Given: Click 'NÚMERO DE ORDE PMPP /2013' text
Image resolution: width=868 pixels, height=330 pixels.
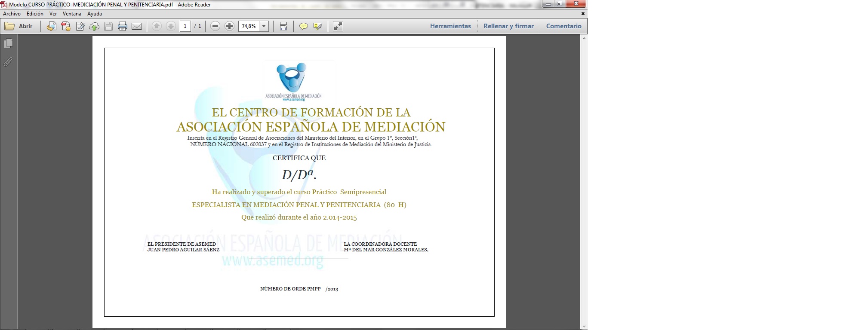Looking at the screenshot, I should tap(299, 289).
